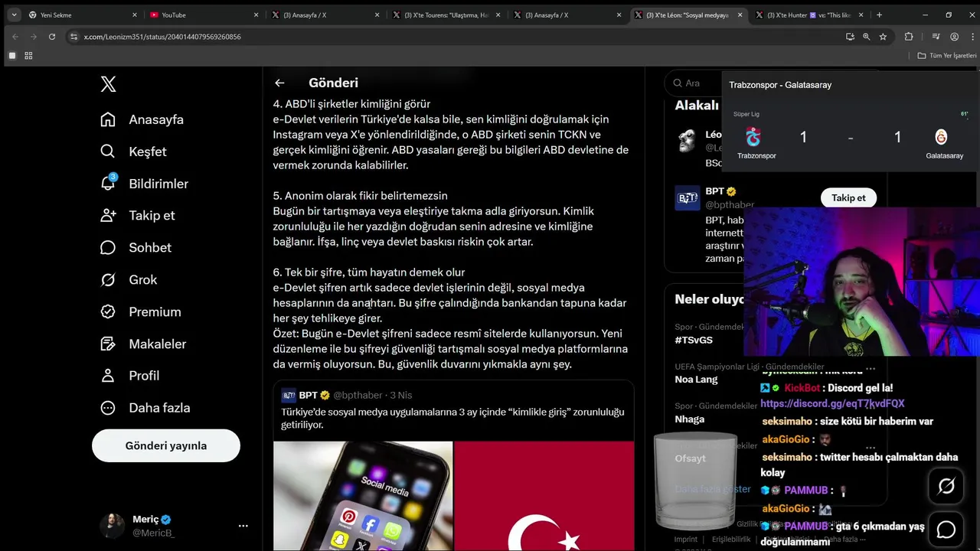Open the three-dot menu beside Meriç account

243,526
